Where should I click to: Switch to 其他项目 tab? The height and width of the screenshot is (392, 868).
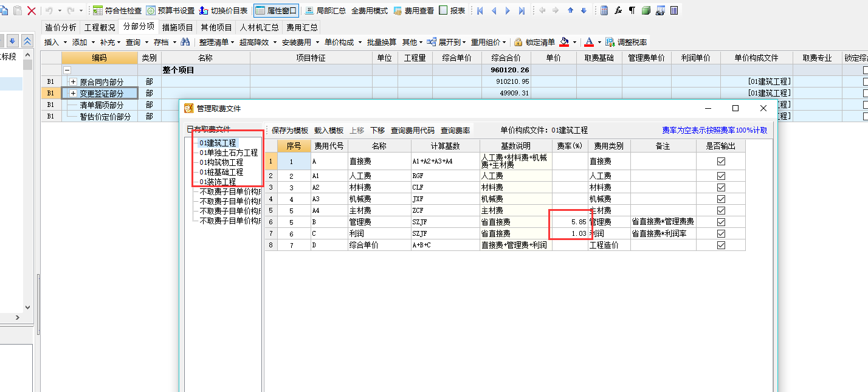tap(216, 27)
